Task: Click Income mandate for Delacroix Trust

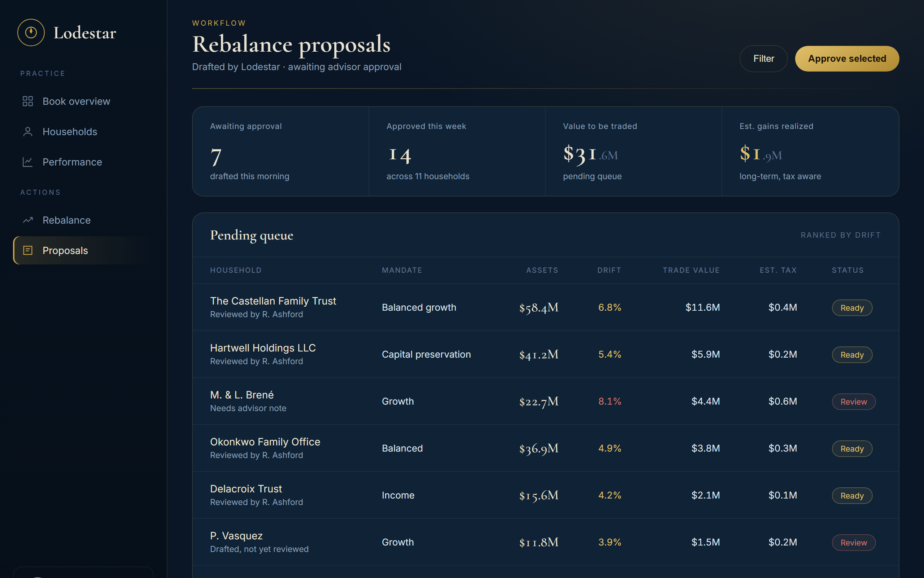Action: coord(398,495)
